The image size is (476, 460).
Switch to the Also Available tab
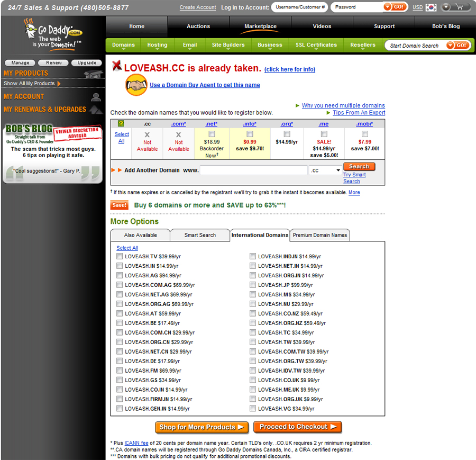tap(140, 235)
